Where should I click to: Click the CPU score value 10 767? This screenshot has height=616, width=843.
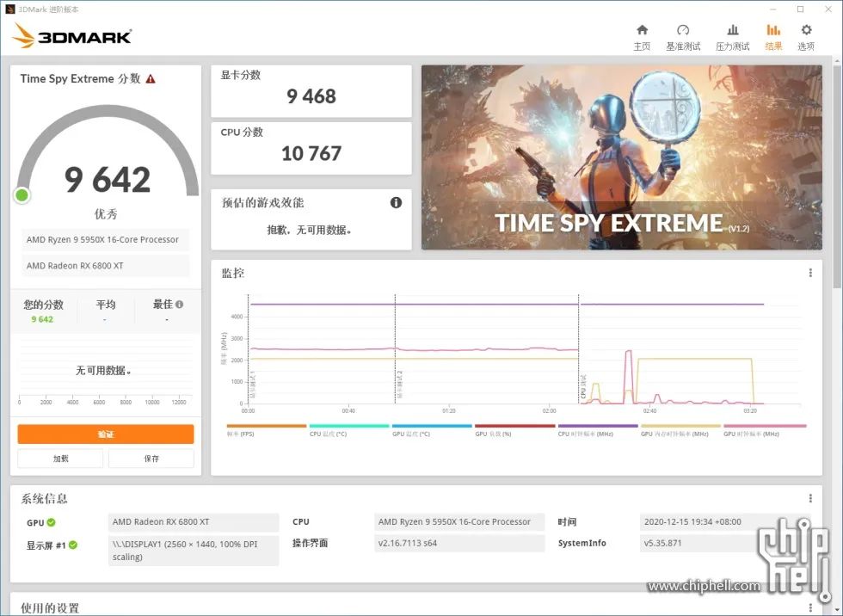point(311,154)
